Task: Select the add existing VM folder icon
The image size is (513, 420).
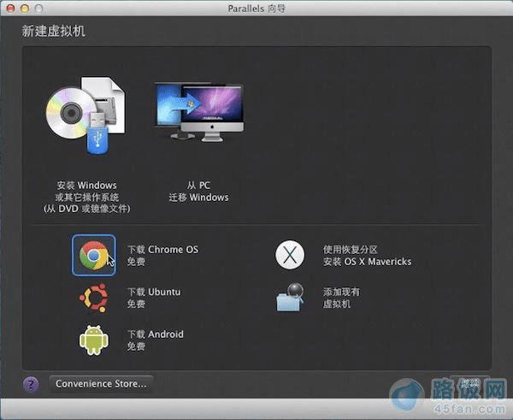Action: pos(290,297)
